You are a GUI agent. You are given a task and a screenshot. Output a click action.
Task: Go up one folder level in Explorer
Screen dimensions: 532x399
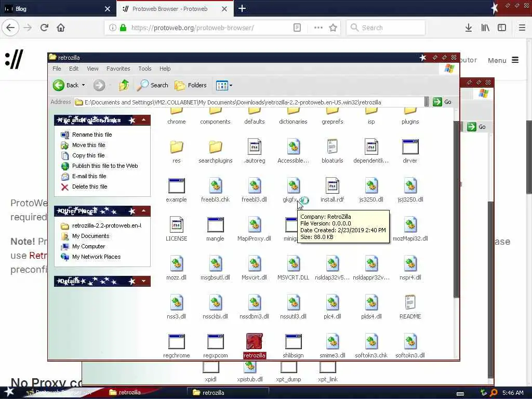[124, 85]
